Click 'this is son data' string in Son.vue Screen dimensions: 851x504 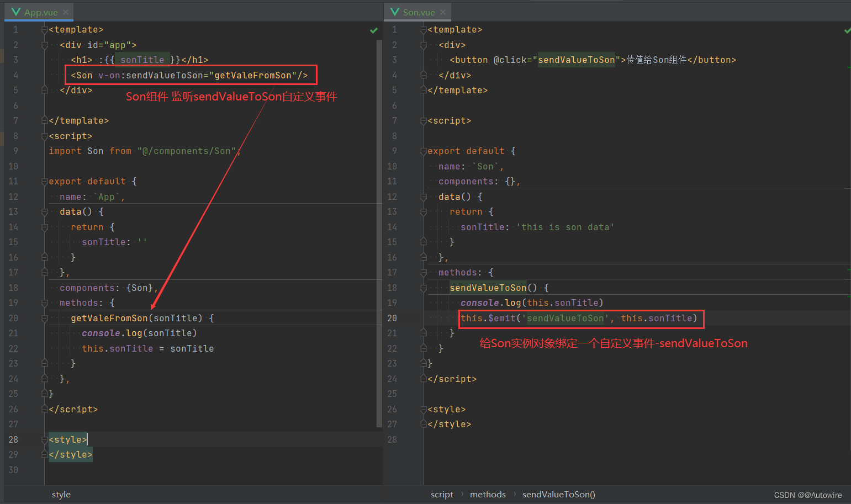point(565,227)
